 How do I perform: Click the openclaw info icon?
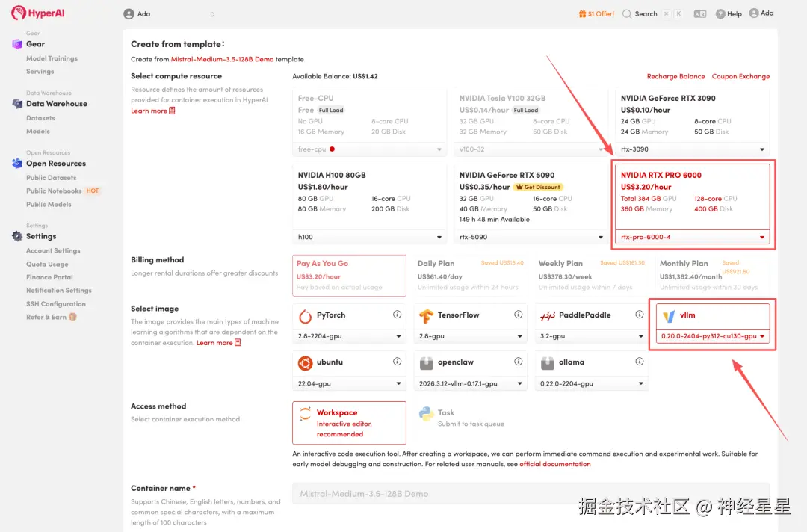point(519,362)
